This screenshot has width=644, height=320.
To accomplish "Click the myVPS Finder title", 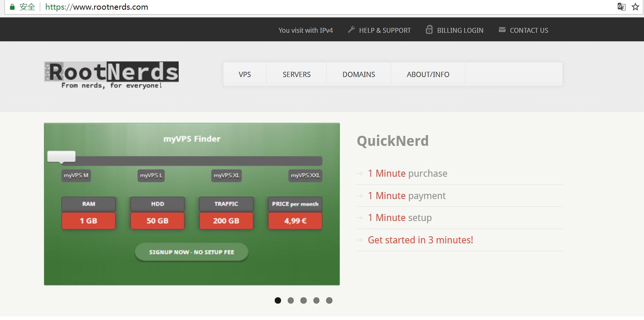I will 192,139.
